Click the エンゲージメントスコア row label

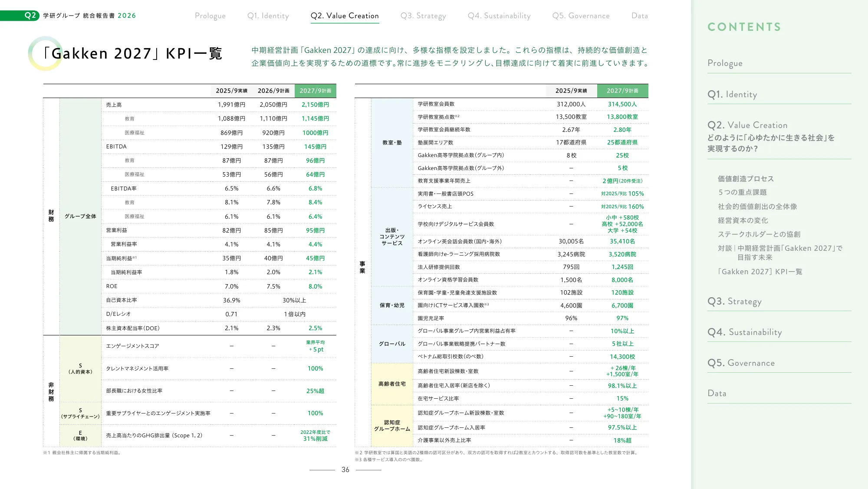(132, 346)
